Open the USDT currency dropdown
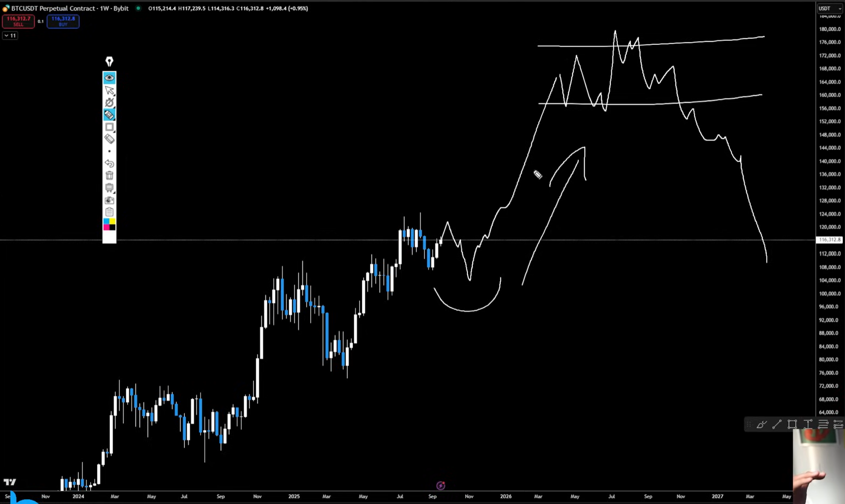The height and width of the screenshot is (504, 845). pyautogui.click(x=830, y=8)
